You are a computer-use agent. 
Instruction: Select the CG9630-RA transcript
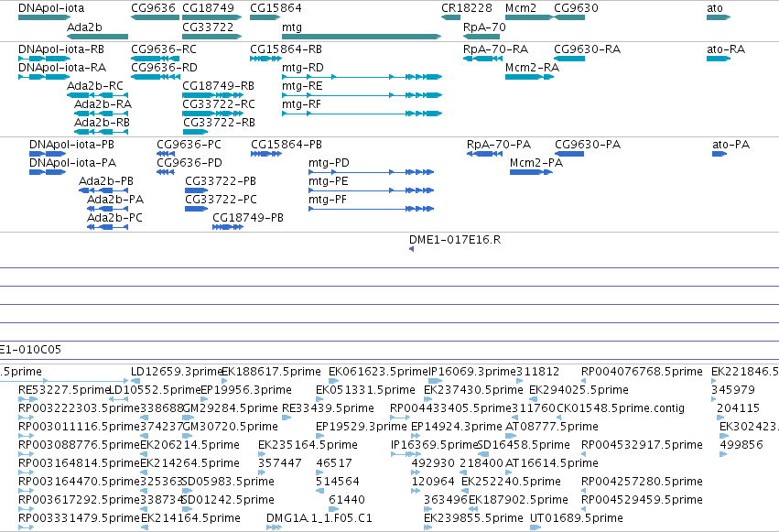click(569, 59)
